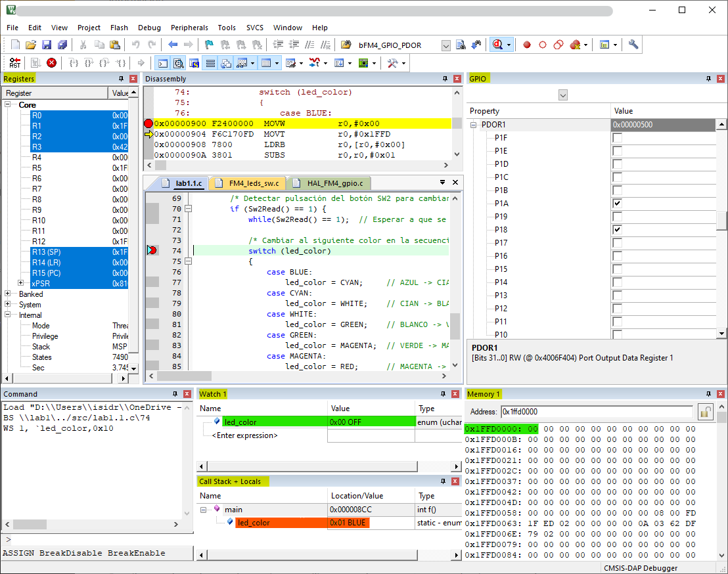
Task: Click the wrench Configuration icon
Action: [633, 45]
